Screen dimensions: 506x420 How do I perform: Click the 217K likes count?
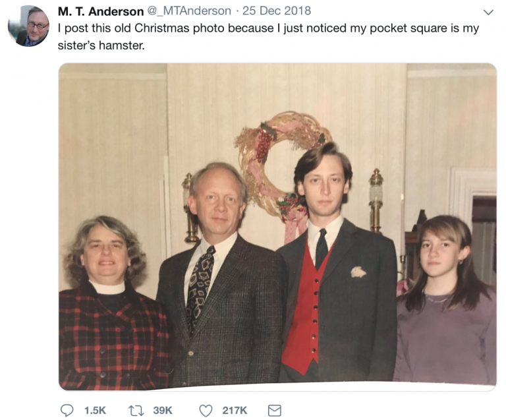[x=235, y=410]
